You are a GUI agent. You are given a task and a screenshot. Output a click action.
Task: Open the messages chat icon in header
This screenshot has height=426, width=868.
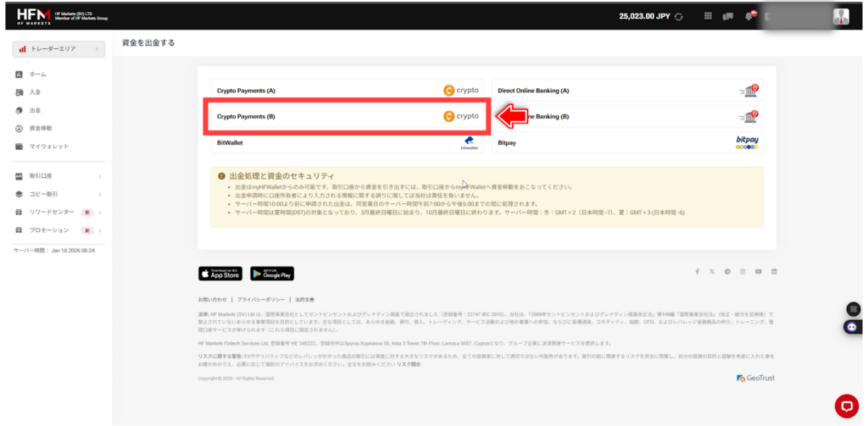click(727, 16)
